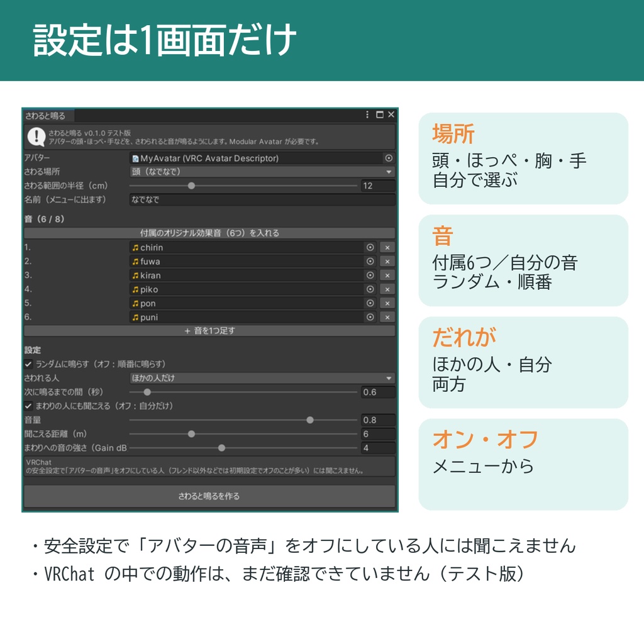
Task: Click the Gain dB value field showing 4
Action: [x=378, y=448]
